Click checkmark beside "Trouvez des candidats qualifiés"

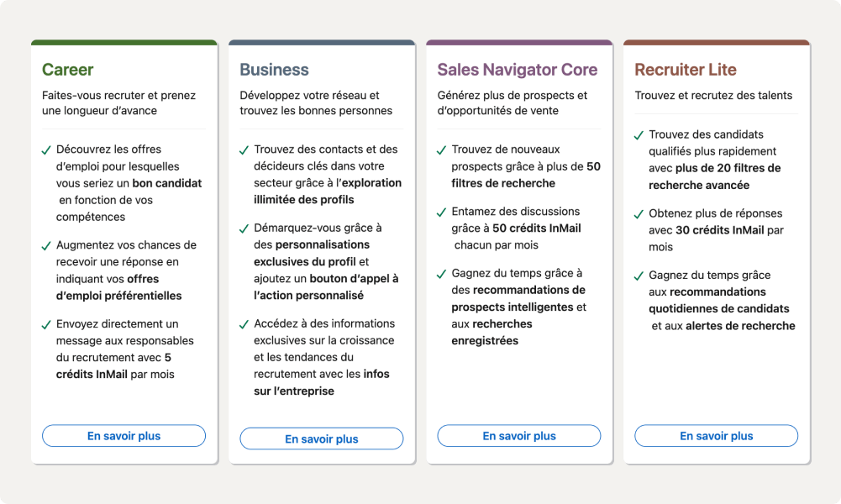click(x=639, y=135)
